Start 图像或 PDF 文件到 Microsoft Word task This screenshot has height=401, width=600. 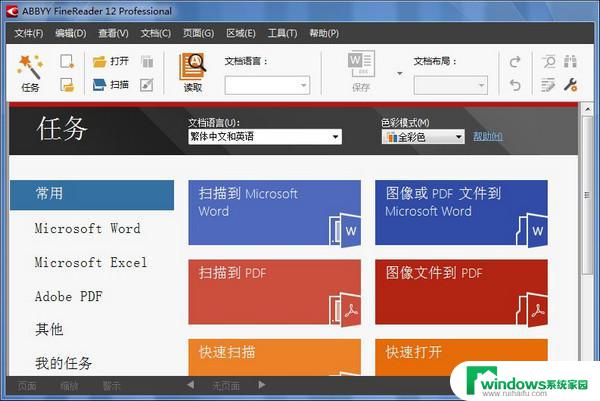point(461,213)
